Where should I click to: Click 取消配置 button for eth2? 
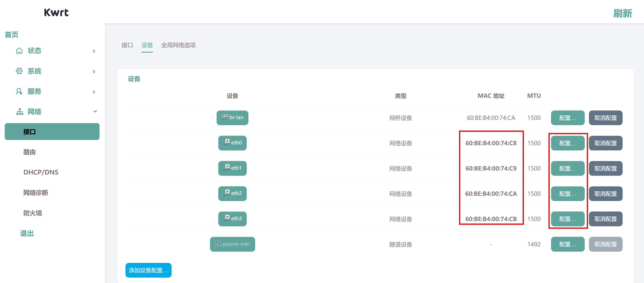605,194
